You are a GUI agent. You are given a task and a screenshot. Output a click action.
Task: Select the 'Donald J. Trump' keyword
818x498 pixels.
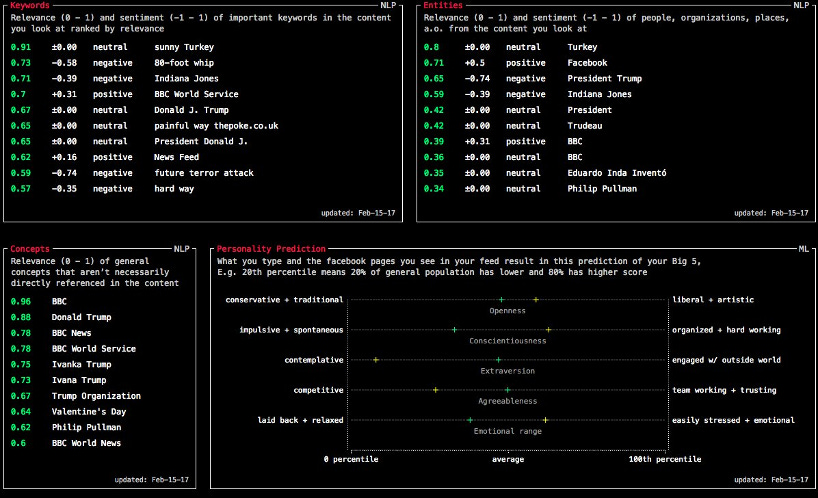pyautogui.click(x=191, y=110)
